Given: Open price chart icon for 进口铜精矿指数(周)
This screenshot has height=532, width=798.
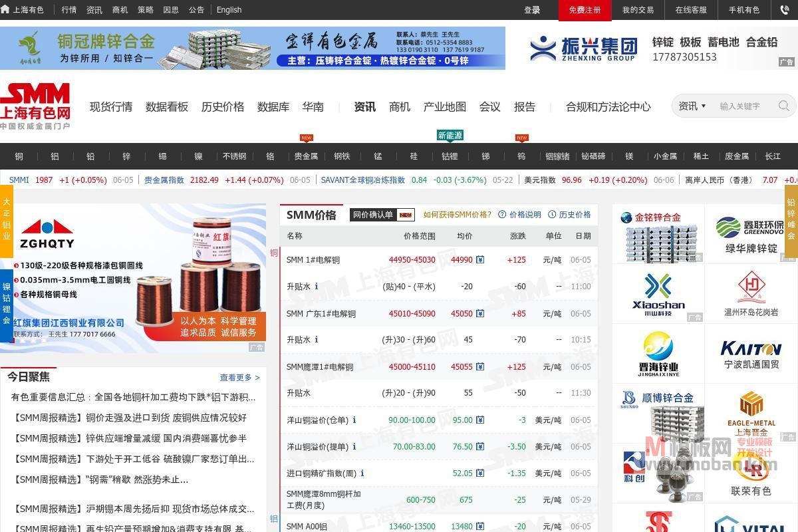Looking at the screenshot, I should point(480,473).
